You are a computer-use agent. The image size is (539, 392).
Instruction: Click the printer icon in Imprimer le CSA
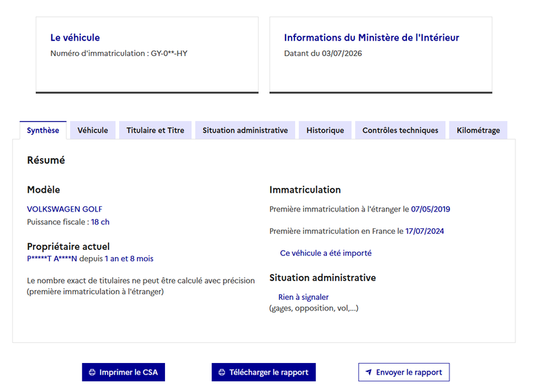(92, 372)
